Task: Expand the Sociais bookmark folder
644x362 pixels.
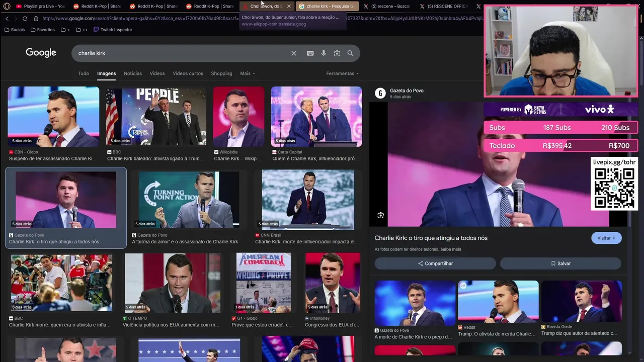Action: coord(15,30)
